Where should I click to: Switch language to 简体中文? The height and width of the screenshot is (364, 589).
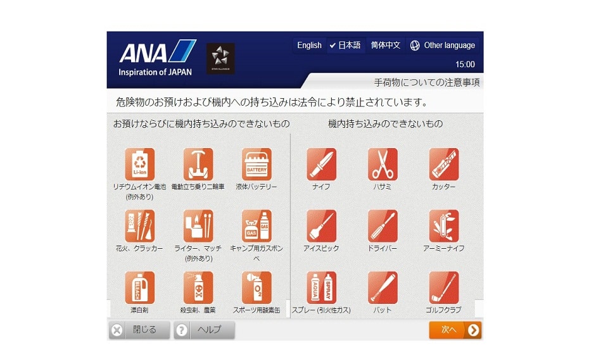pyautogui.click(x=386, y=46)
